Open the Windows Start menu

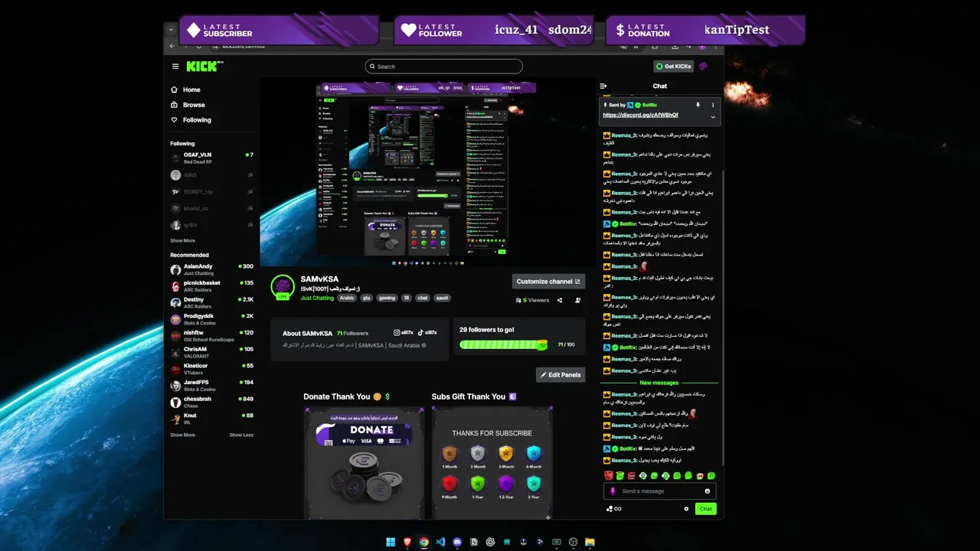(x=390, y=542)
